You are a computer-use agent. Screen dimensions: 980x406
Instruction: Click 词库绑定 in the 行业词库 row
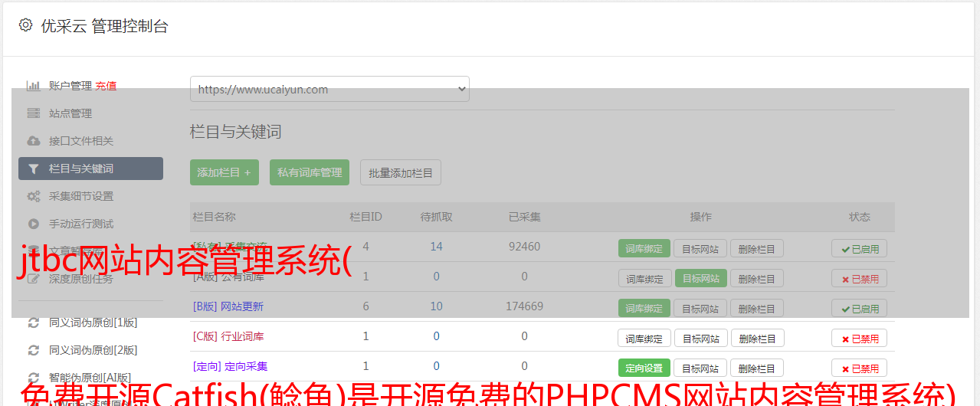point(644,338)
